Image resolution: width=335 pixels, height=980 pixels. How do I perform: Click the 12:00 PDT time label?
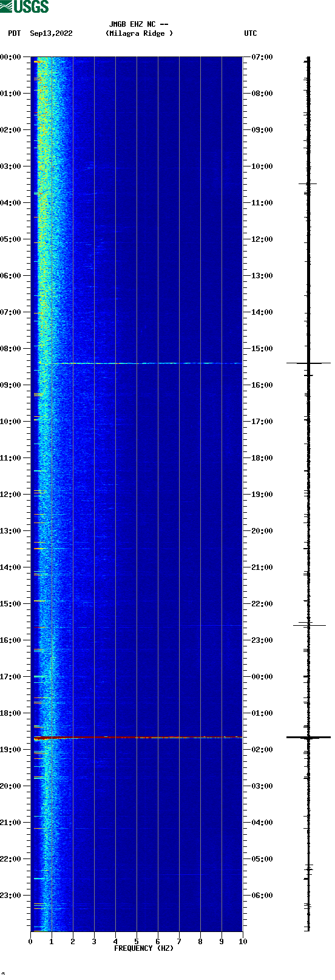click(x=11, y=495)
